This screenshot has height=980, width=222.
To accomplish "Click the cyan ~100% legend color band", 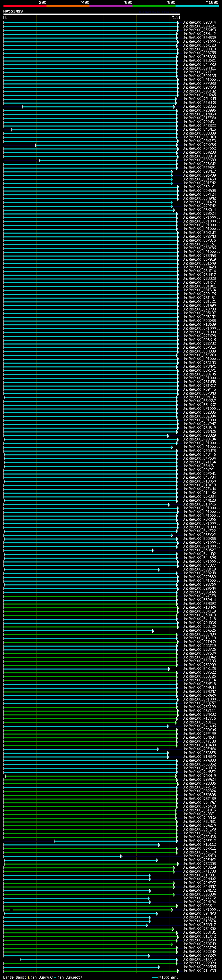I will 197,6.
